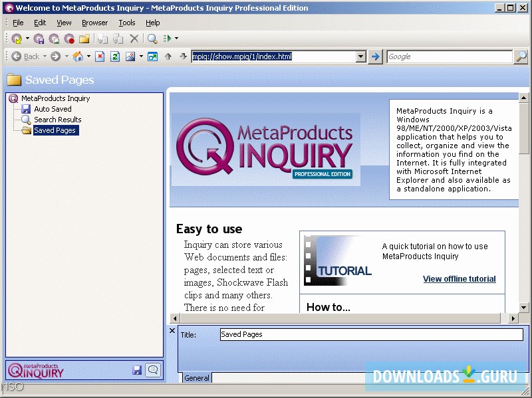Click the Inquiry open page toolbar icon
Image resolution: width=532 pixels, height=398 pixels.
point(17,39)
